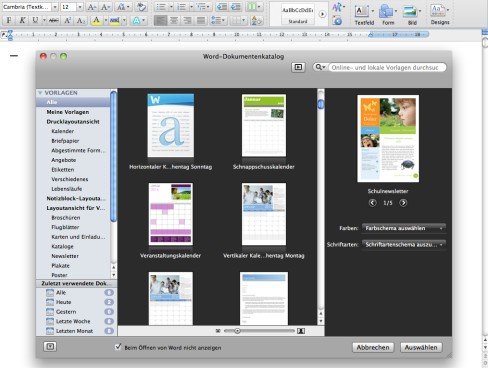Decrease font size with smaller A

coord(105,7)
